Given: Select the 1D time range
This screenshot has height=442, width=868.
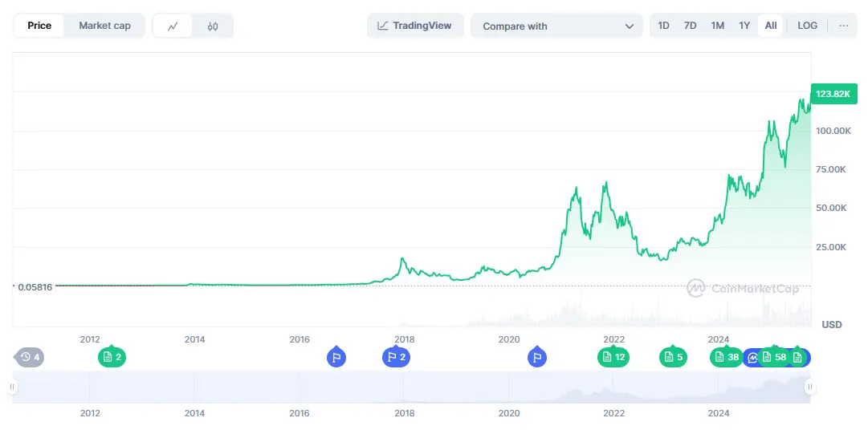Looking at the screenshot, I should tap(663, 26).
